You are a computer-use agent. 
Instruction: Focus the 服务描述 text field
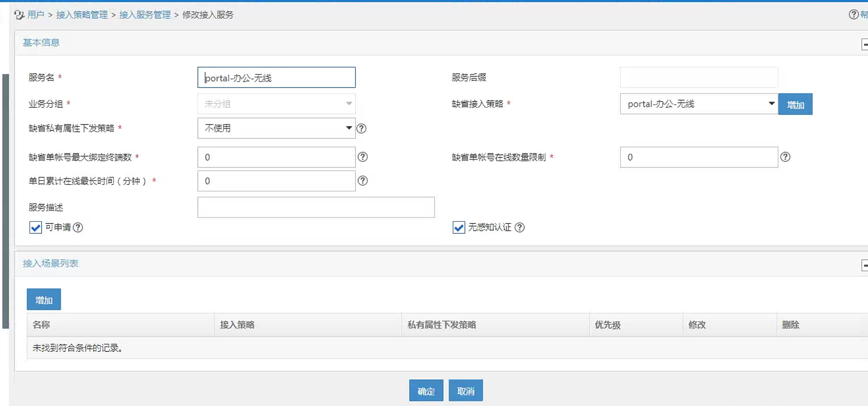pos(316,207)
